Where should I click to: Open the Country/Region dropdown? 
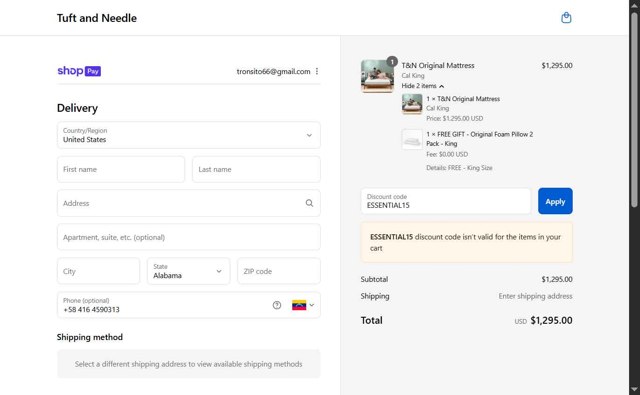click(189, 135)
